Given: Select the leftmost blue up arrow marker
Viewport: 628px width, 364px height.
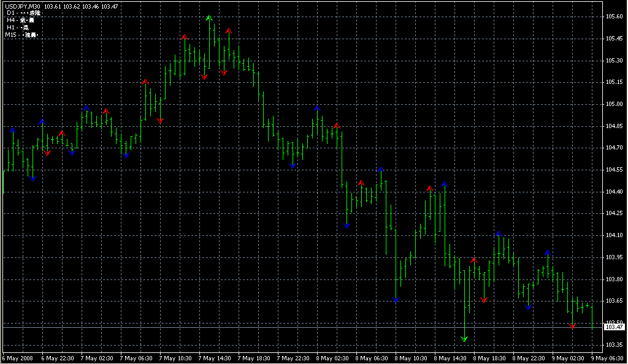Looking at the screenshot, I should [x=13, y=130].
